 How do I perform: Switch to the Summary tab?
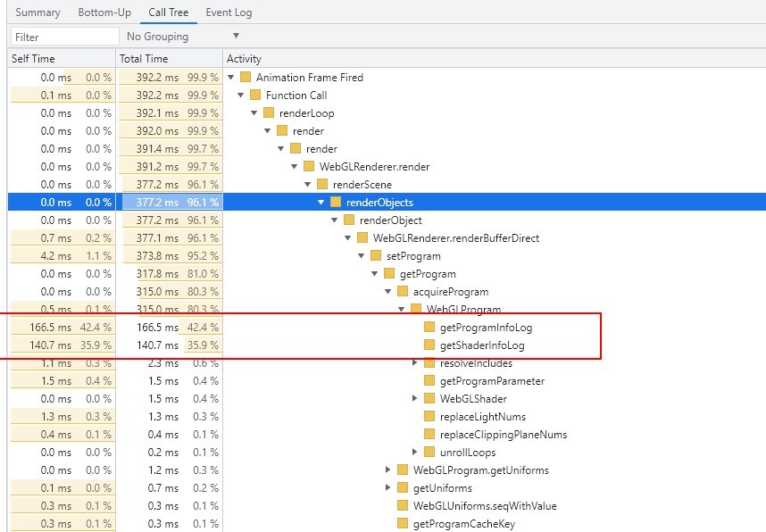point(37,12)
